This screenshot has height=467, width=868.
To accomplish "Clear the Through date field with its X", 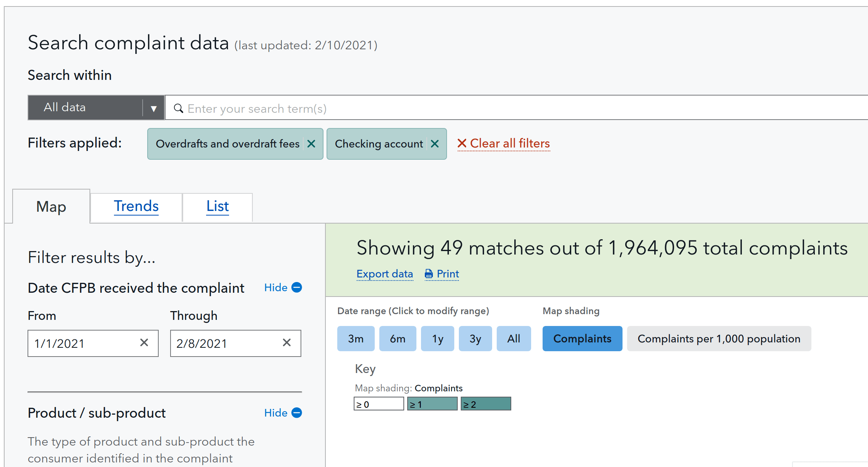I will pyautogui.click(x=287, y=343).
